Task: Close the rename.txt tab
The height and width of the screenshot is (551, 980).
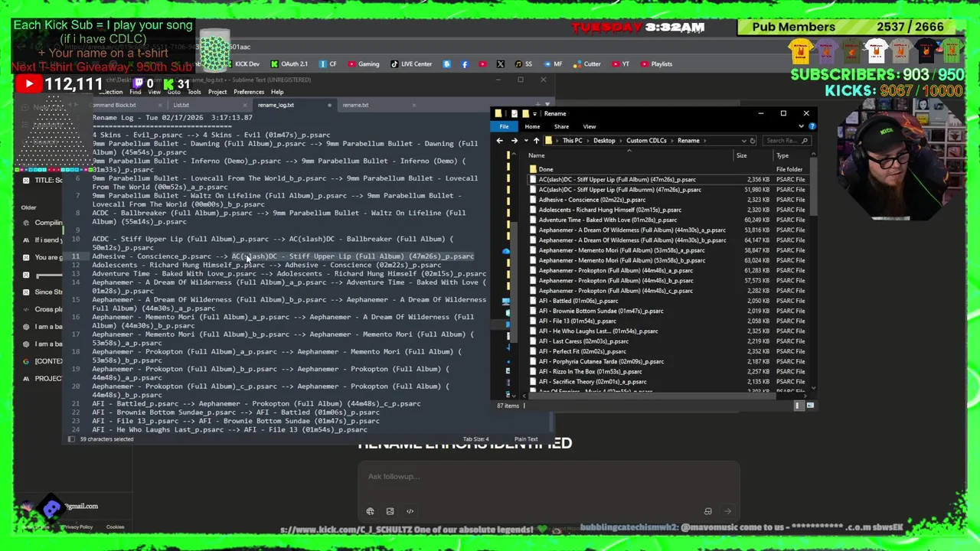Action: tap(414, 106)
